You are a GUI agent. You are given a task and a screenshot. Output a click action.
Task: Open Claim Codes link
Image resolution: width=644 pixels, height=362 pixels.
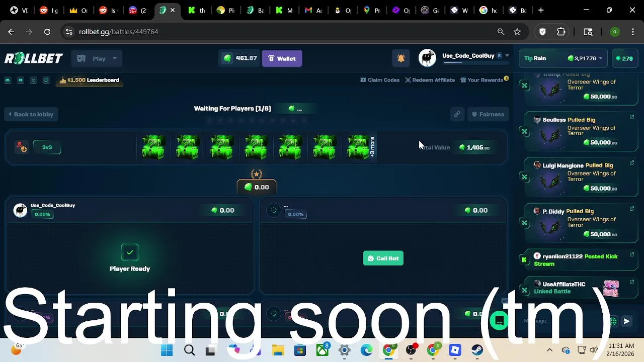(380, 80)
